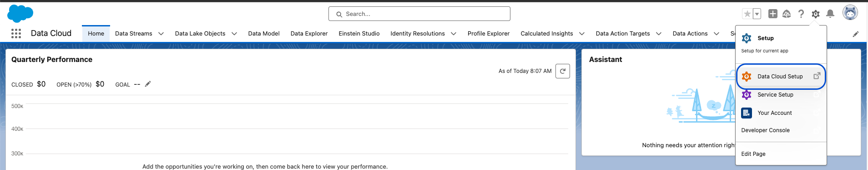Expand the Data Lake Objects chevron
Image resolution: width=868 pixels, height=170 pixels.
[x=234, y=34]
